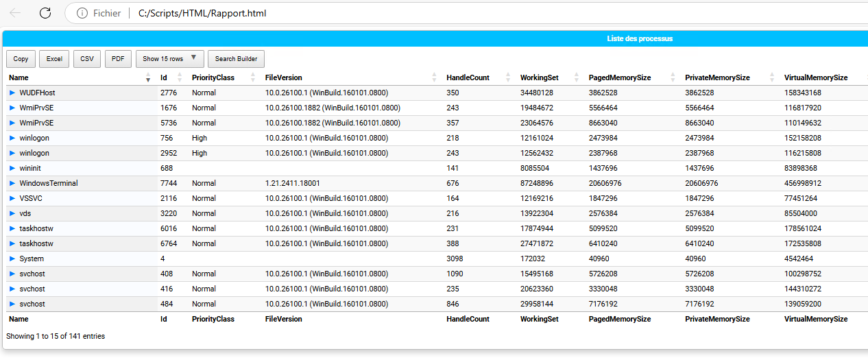Image resolution: width=868 pixels, height=360 pixels.
Task: Expand the WindowsTerminal row arrow
Action: [x=12, y=183]
